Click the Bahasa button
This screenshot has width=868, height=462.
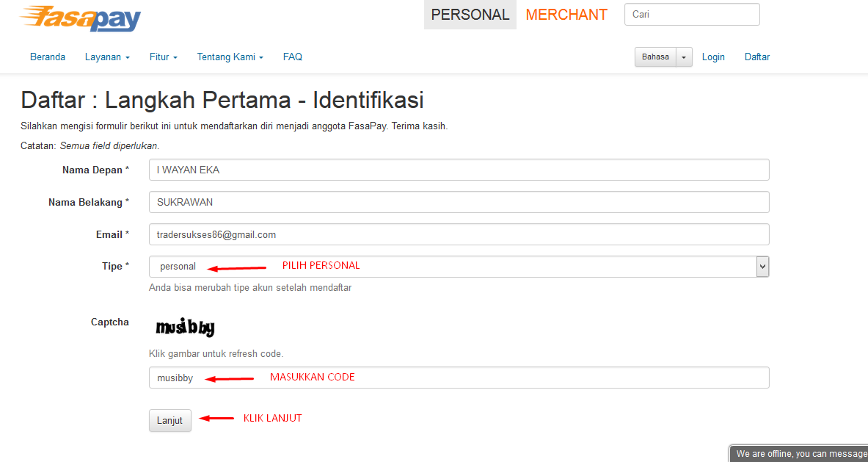[x=655, y=57]
